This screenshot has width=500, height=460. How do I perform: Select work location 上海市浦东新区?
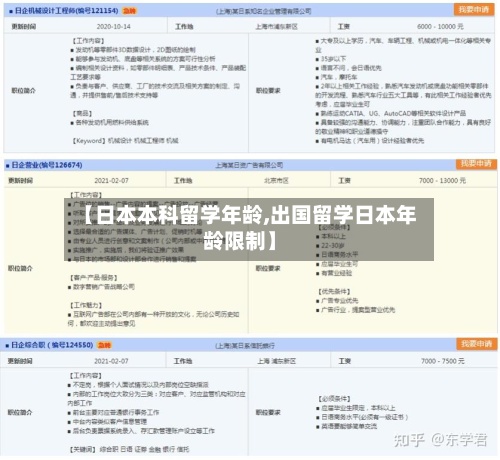coord(276,26)
